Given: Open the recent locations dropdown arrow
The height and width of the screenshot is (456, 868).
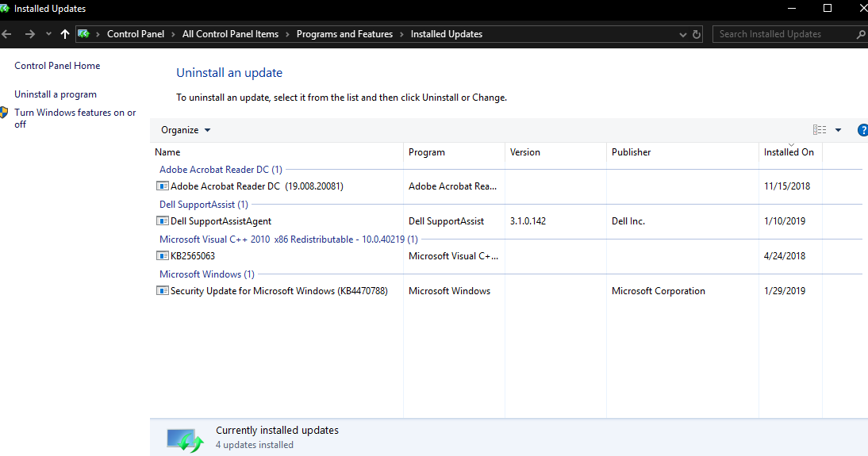Looking at the screenshot, I should pos(48,34).
